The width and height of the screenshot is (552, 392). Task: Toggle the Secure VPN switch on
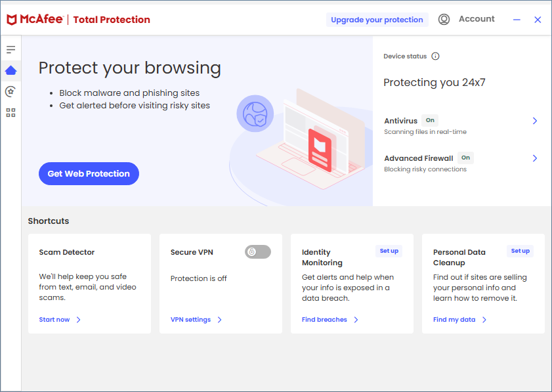coord(258,252)
